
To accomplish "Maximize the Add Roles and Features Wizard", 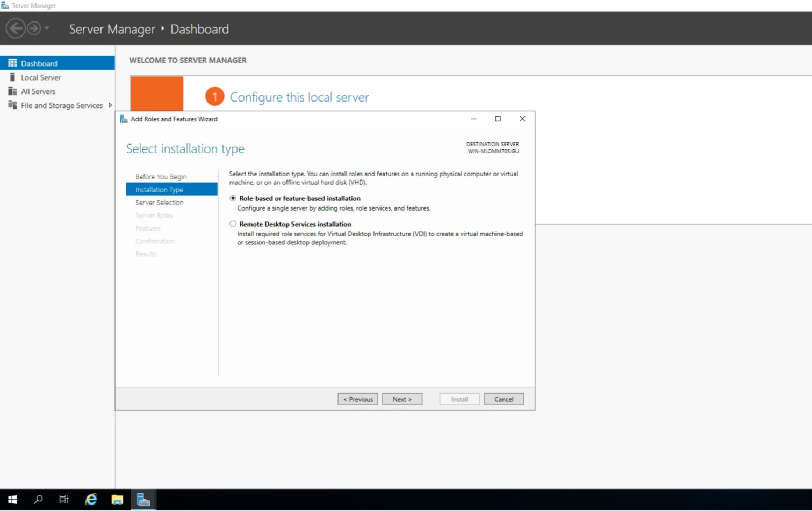I will (x=498, y=119).
